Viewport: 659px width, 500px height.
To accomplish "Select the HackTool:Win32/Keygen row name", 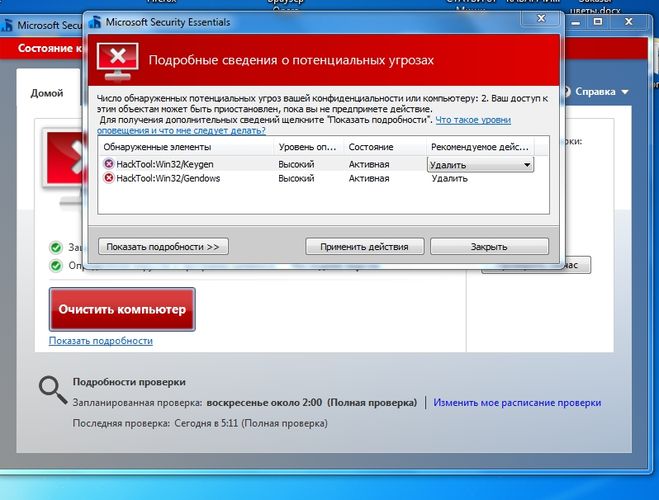I will [x=165, y=164].
